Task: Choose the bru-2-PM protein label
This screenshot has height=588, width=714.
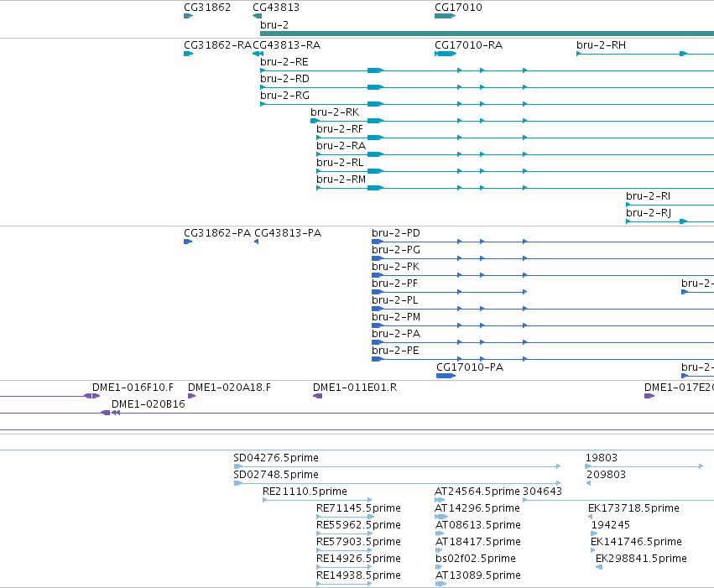Action: 396,317
